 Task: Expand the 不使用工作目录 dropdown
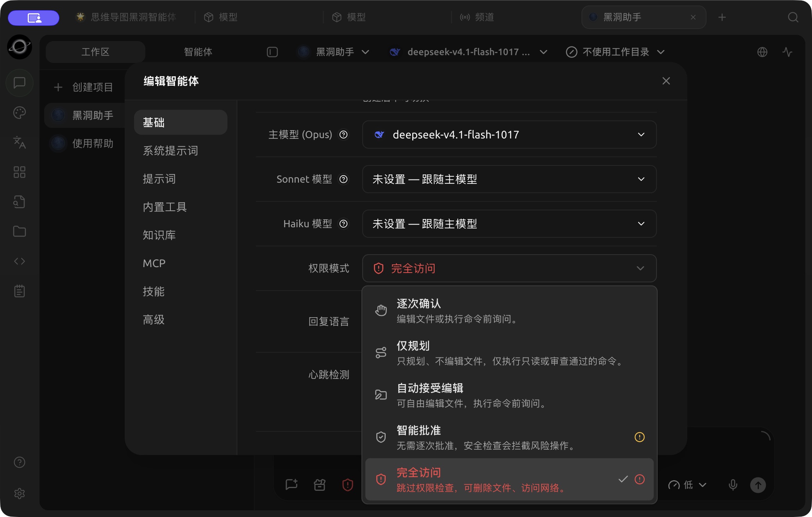point(615,52)
